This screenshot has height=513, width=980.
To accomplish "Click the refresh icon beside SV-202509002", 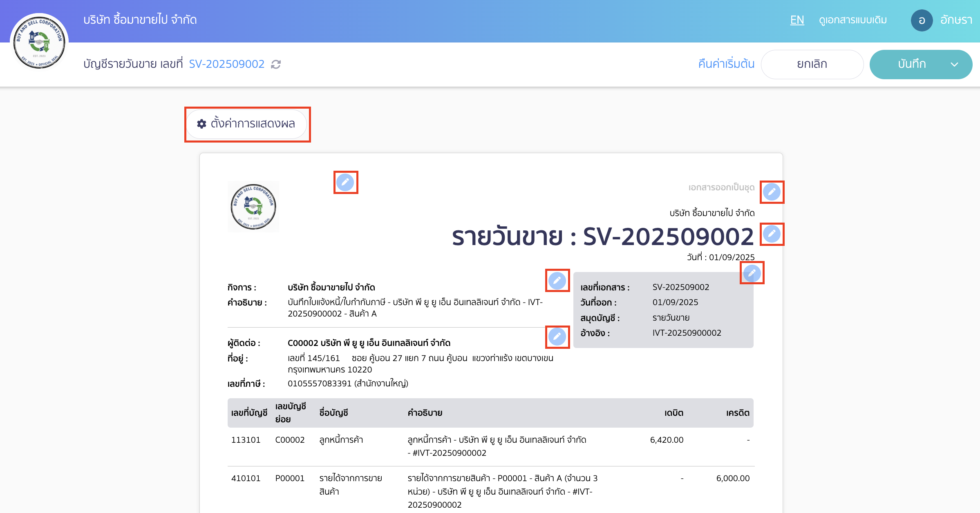I will (276, 64).
